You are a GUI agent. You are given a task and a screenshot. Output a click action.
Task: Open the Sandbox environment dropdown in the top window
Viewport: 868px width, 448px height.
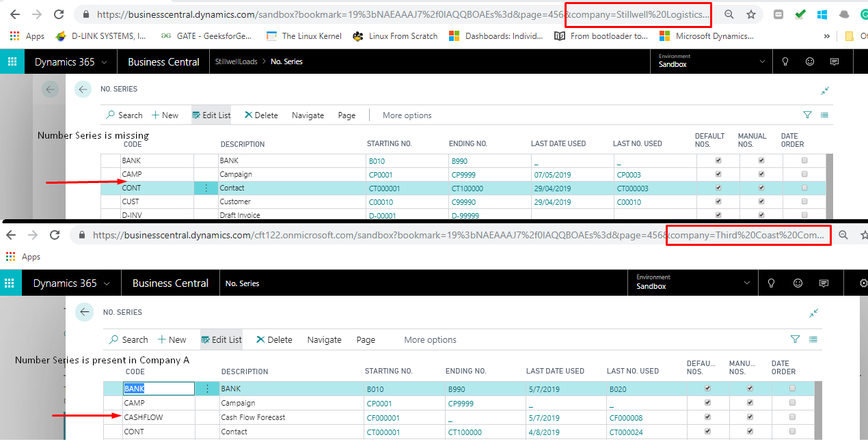[711, 61]
